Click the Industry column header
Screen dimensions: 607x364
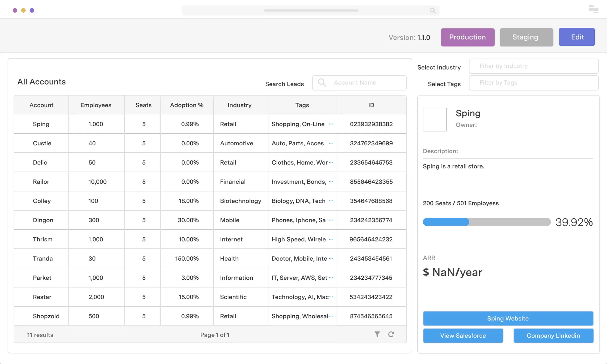pos(241,105)
